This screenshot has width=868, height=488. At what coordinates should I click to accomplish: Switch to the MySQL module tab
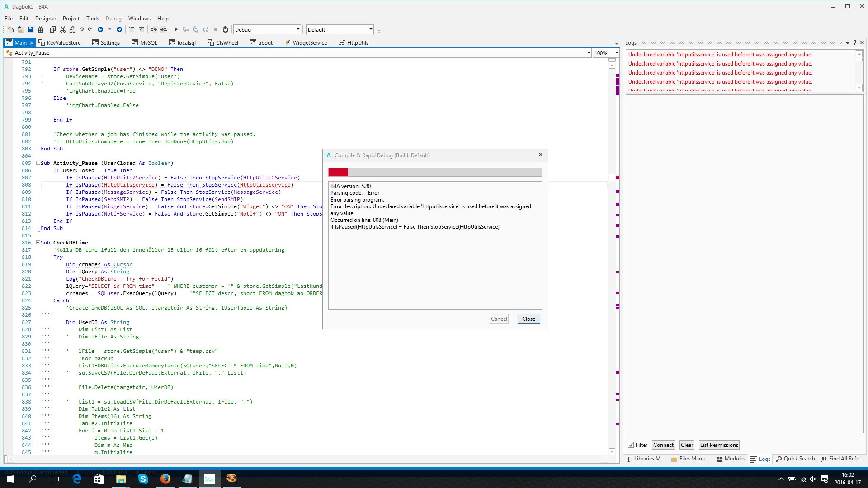(x=144, y=43)
